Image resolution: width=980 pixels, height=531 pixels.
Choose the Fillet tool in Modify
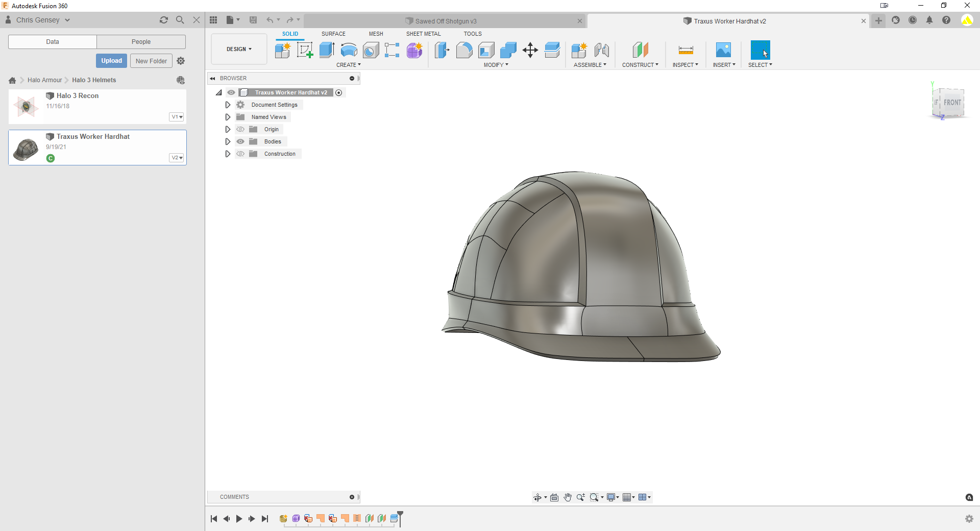pos(464,50)
